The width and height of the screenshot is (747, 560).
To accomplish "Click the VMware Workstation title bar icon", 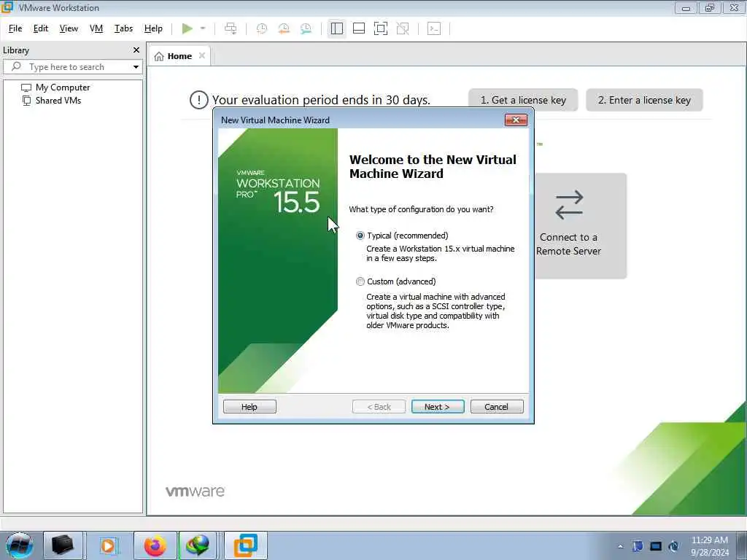I will [x=7, y=7].
